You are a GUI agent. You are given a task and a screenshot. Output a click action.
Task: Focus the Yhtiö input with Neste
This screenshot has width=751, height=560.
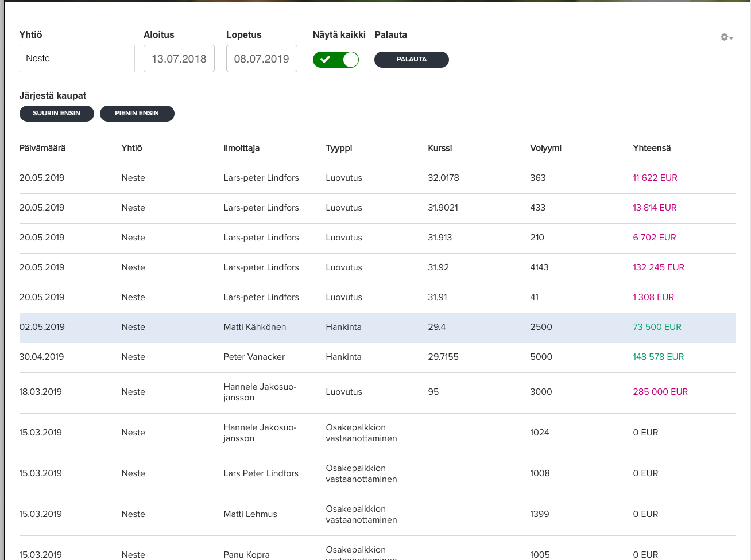[x=77, y=59]
